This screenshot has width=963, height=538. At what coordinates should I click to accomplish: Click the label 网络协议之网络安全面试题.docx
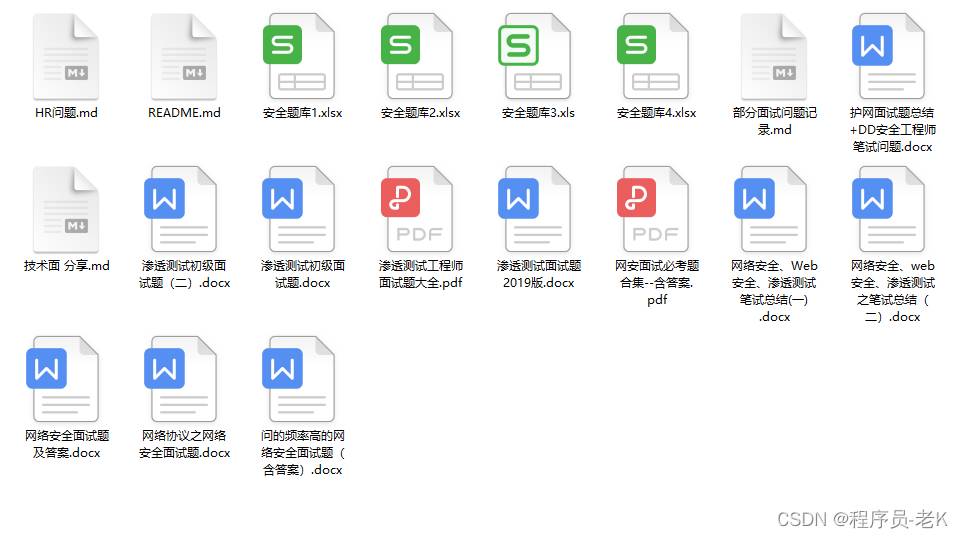click(184, 444)
